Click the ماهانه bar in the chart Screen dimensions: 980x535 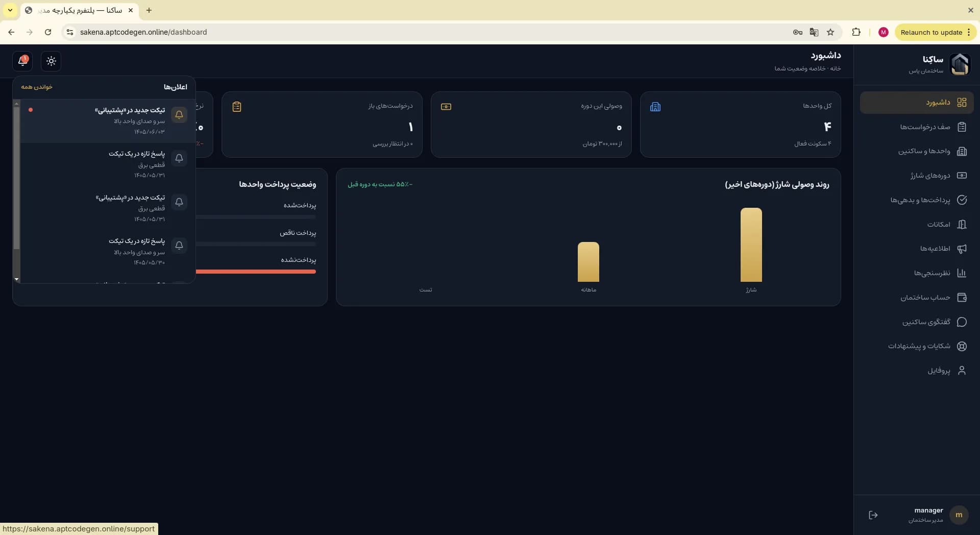click(588, 262)
